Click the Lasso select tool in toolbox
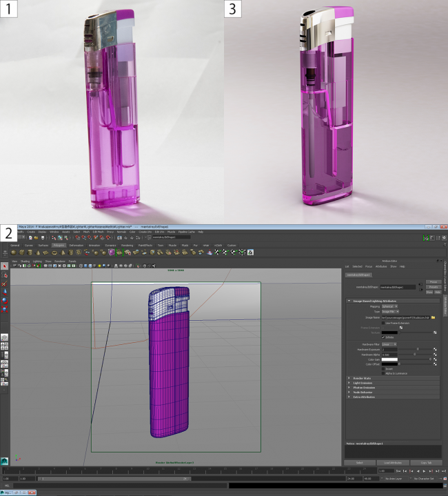The image size is (448, 496). click(x=4, y=275)
